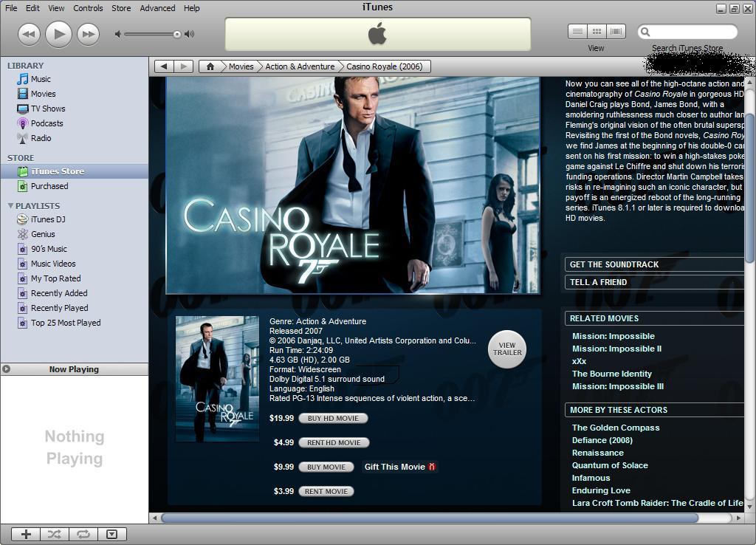
Task: Click the $3.99 Rent Movie button
Action: (x=326, y=491)
